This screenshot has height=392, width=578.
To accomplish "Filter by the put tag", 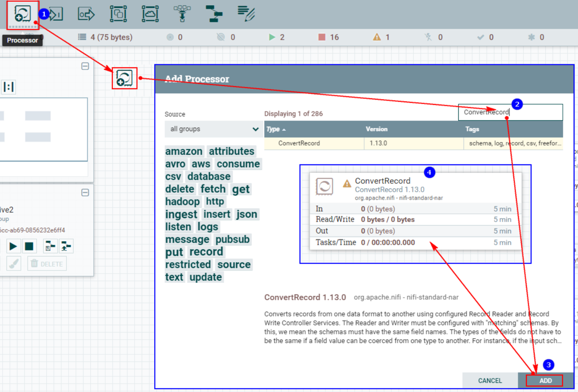I will pos(174,252).
